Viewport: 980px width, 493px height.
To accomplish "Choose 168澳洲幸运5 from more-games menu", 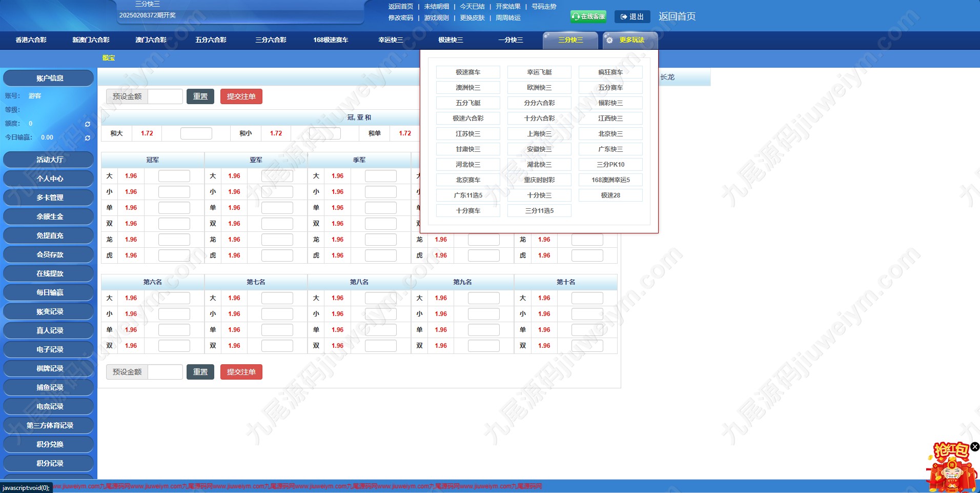I will 610,180.
